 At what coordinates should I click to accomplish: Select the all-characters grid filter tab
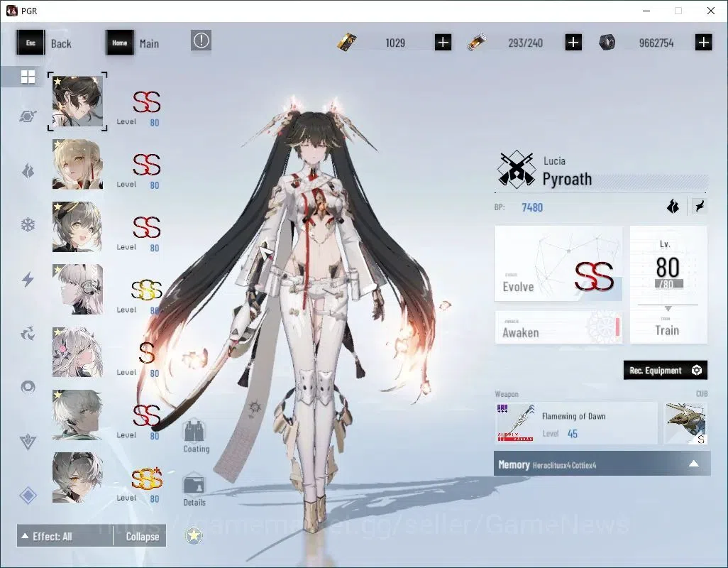[x=28, y=77]
